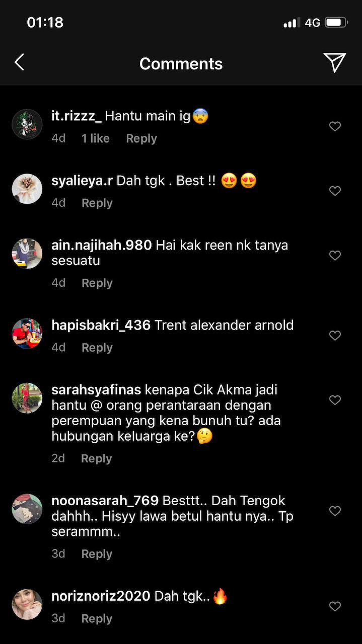Like noonasarah_769's comment
Screen dimensions: 362x644
point(335,511)
